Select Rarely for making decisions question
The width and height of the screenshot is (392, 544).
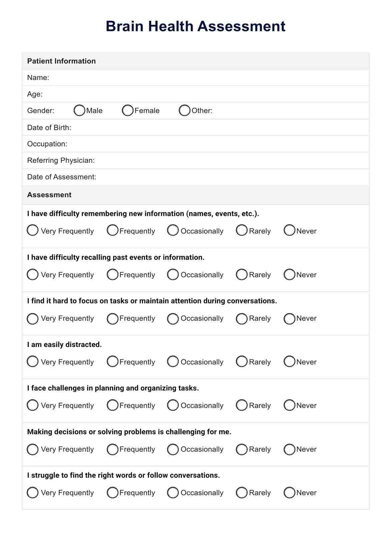pyautogui.click(x=242, y=449)
